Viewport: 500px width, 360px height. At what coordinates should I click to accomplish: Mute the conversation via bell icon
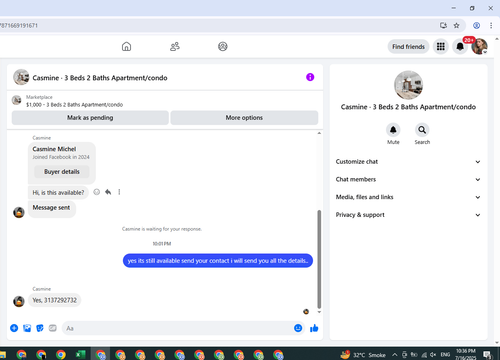(393, 130)
